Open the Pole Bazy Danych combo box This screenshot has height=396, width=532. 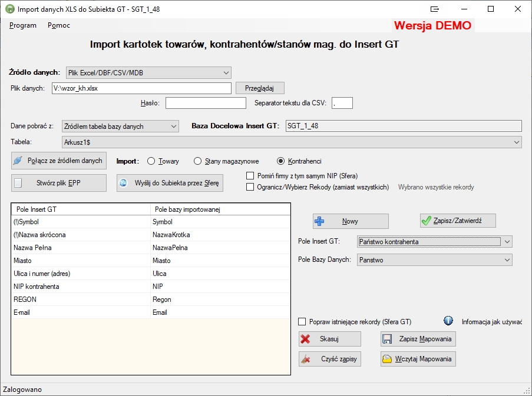(x=435, y=260)
